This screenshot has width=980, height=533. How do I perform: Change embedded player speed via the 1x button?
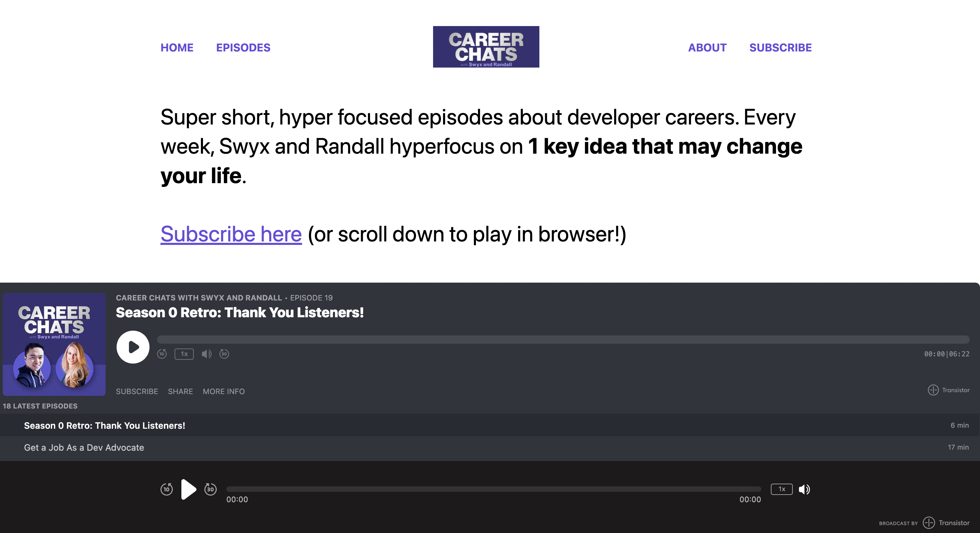184,354
